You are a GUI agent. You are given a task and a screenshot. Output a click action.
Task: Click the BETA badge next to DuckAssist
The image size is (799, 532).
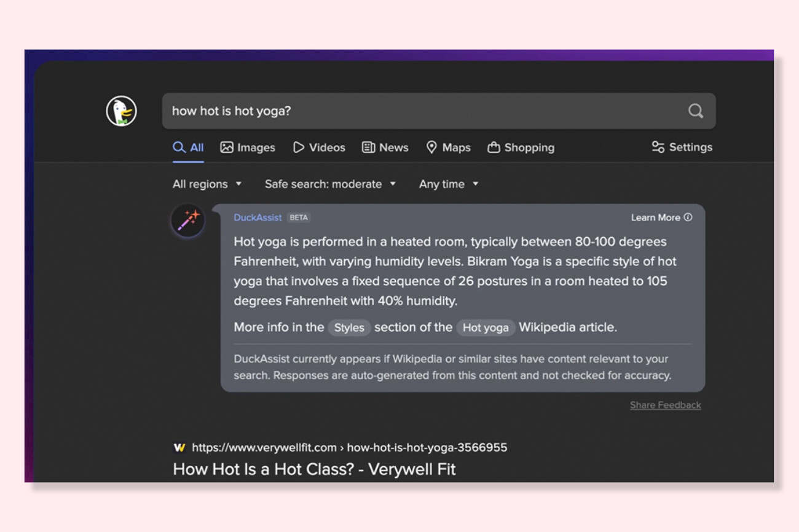click(x=299, y=217)
